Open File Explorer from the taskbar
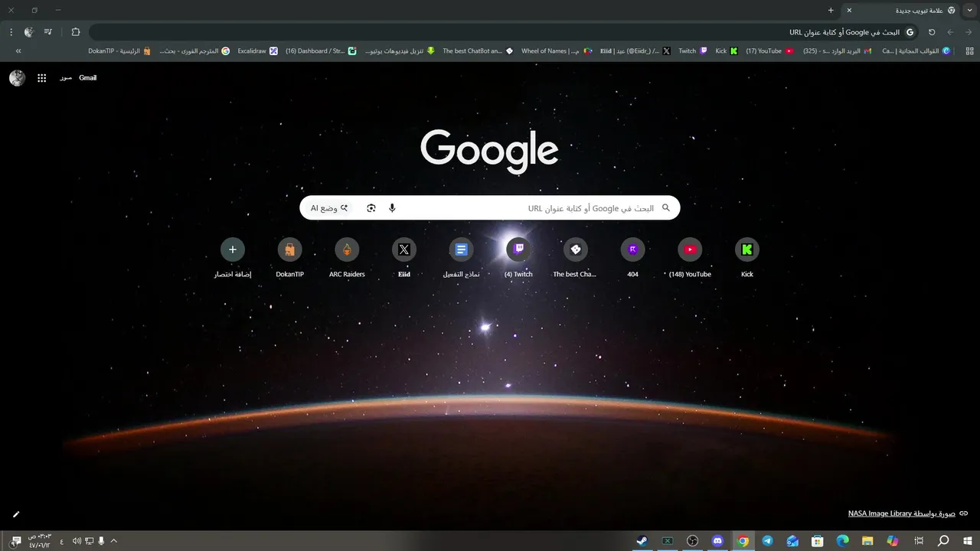This screenshot has width=980, height=551. pos(867,541)
